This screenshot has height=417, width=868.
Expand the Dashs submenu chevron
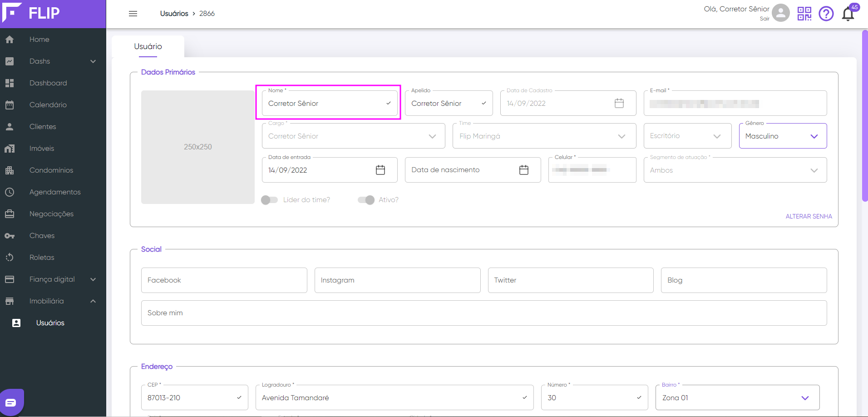click(93, 61)
